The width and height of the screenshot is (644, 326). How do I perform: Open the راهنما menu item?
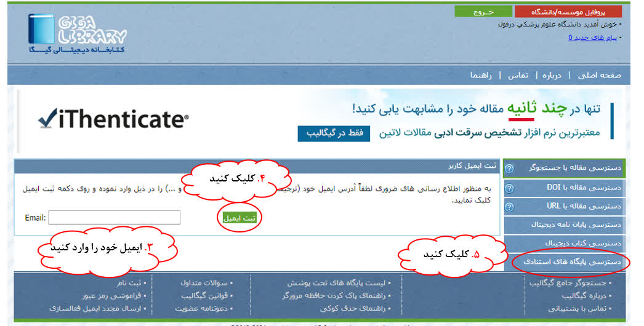[x=481, y=75]
